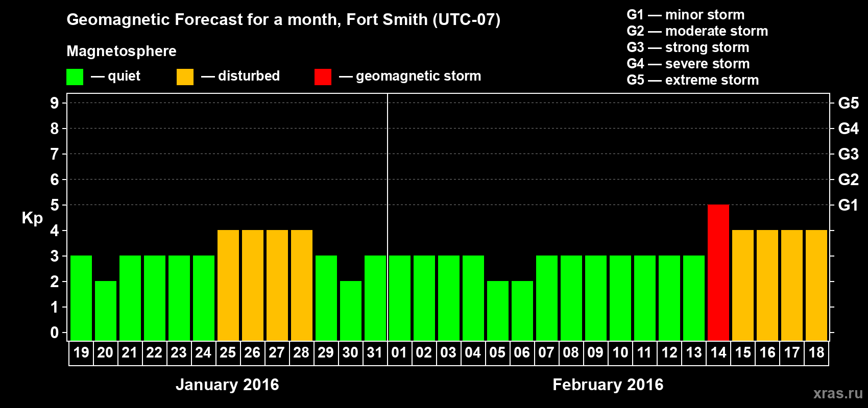Image resolution: width=868 pixels, height=408 pixels.
Task: Click the G5 right axis label
Action: (848, 103)
